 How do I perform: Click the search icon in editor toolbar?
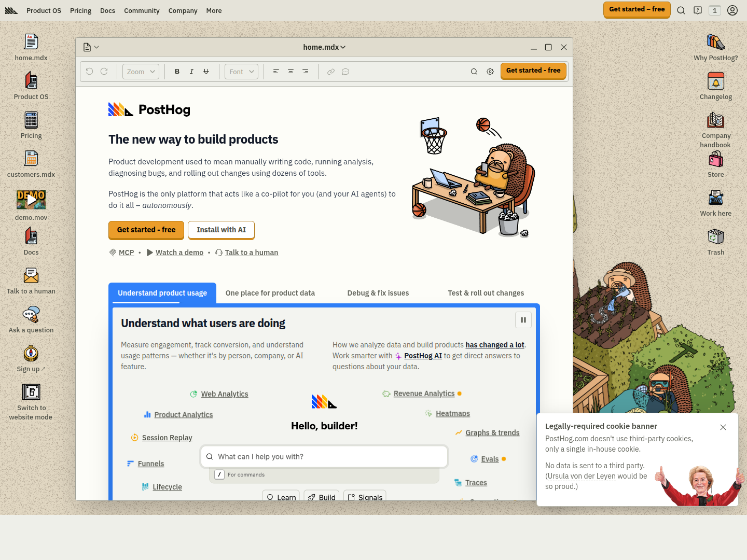pyautogui.click(x=474, y=72)
